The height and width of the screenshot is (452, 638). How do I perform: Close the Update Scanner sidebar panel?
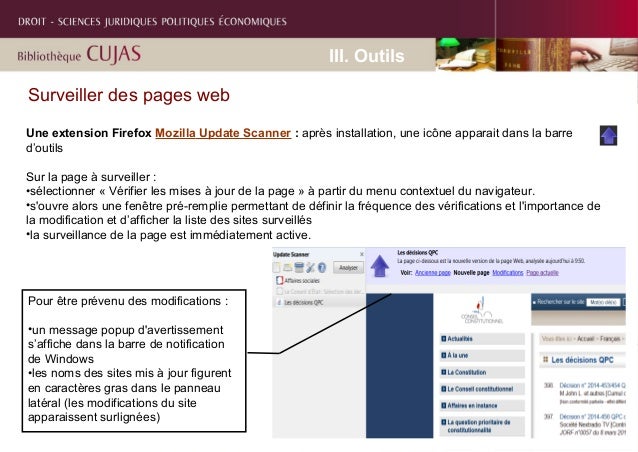[x=362, y=254]
